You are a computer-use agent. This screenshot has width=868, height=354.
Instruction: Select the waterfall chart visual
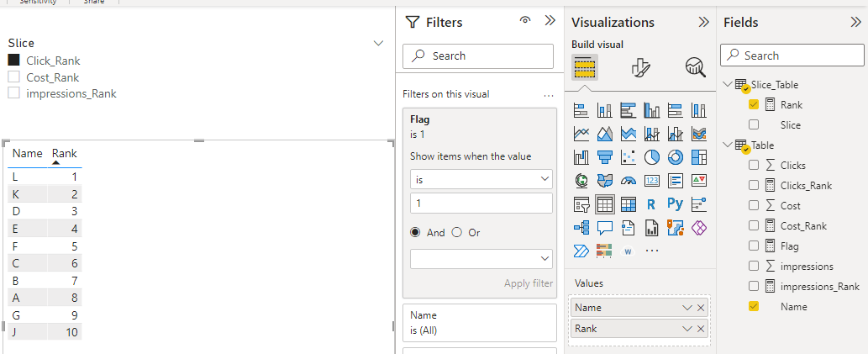[x=581, y=157]
